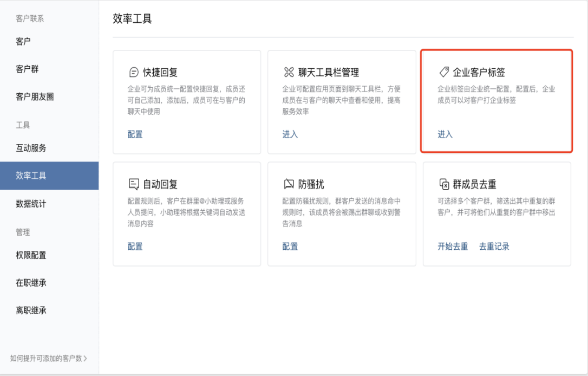Click the 防骚扰 blocked-message icon

(x=289, y=184)
